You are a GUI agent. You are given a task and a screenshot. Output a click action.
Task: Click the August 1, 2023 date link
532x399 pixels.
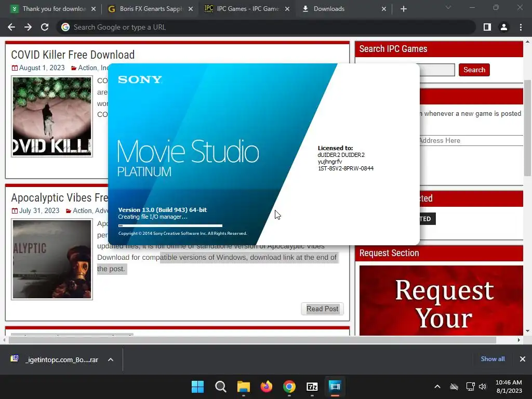click(x=42, y=68)
